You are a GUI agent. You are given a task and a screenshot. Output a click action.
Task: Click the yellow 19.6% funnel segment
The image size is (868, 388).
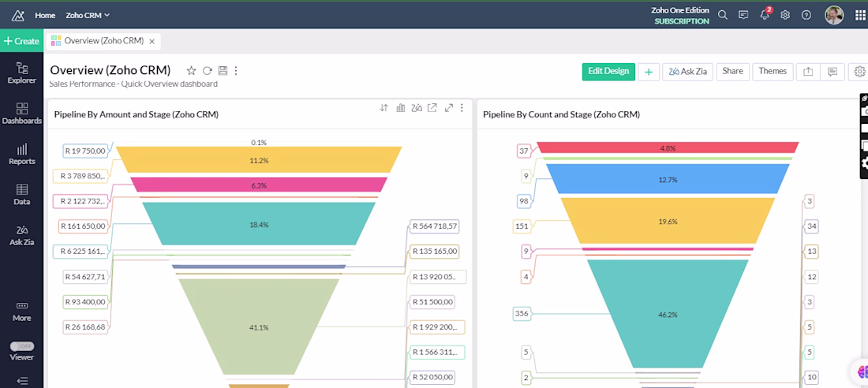(x=667, y=221)
